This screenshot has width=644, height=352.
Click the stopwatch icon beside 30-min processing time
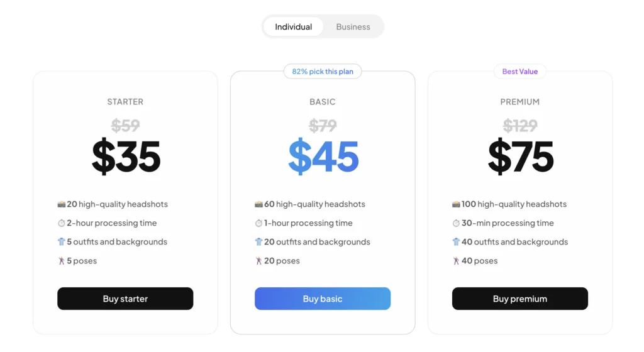point(456,223)
